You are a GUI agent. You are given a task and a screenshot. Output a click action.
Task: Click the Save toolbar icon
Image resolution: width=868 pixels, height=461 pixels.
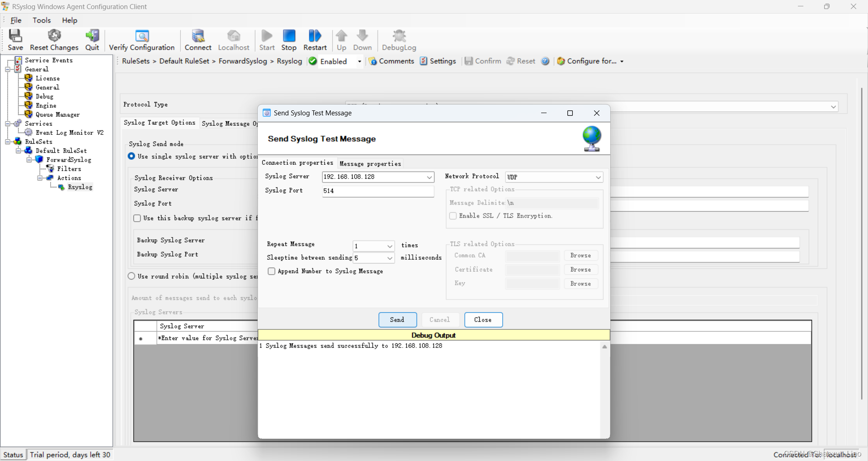click(15, 40)
